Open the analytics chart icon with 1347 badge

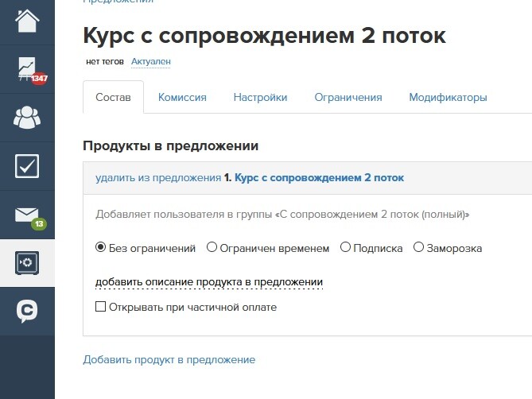pyautogui.click(x=27, y=69)
